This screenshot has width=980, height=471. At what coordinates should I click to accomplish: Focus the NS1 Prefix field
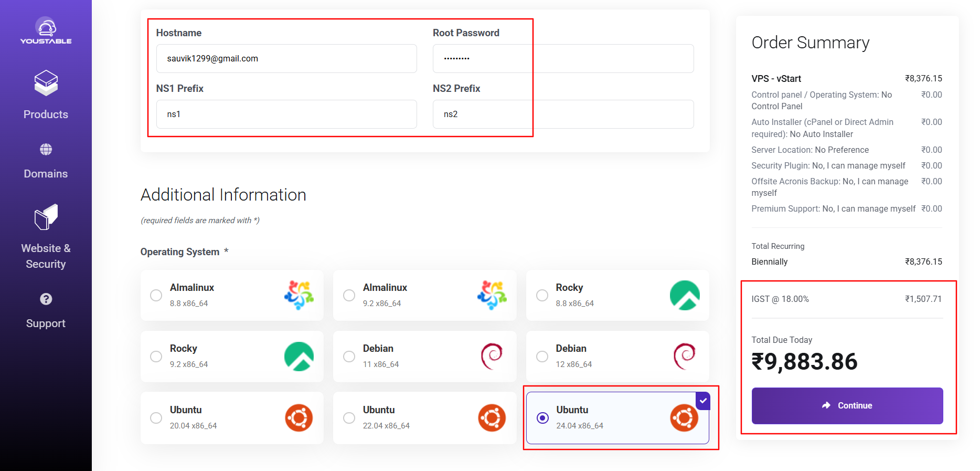pos(286,114)
